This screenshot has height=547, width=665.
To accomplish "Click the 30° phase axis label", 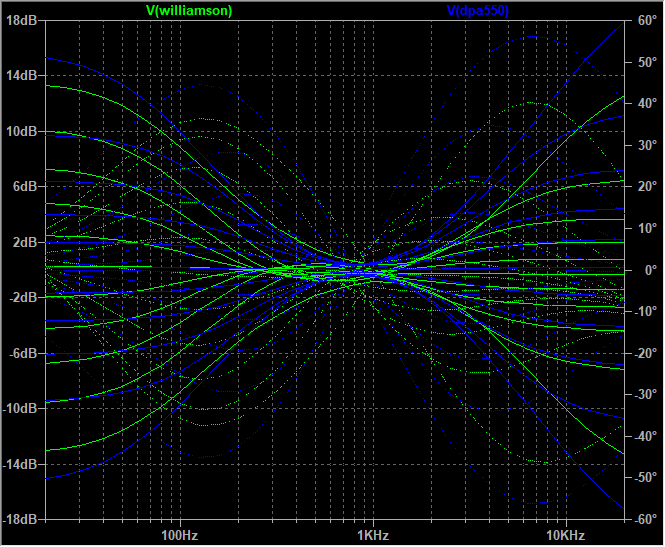I will tap(647, 145).
